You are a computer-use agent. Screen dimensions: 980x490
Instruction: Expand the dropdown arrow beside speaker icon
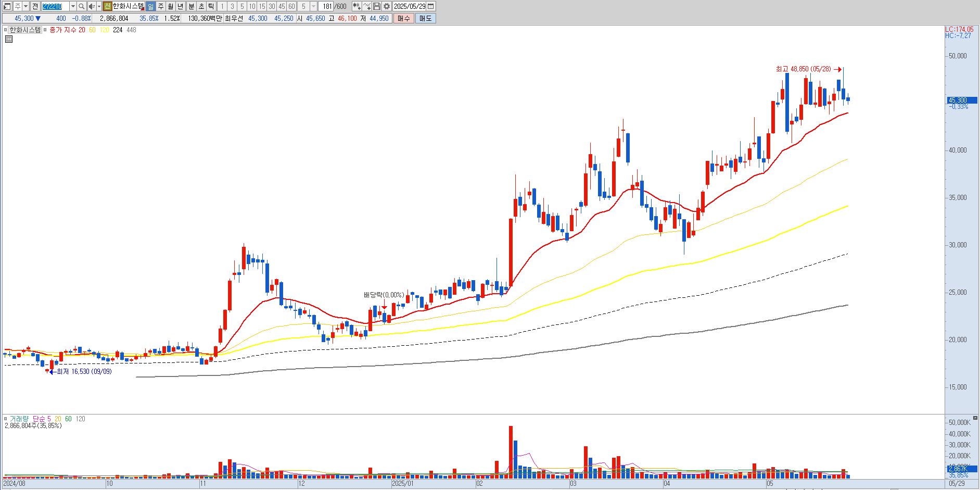point(99,6)
